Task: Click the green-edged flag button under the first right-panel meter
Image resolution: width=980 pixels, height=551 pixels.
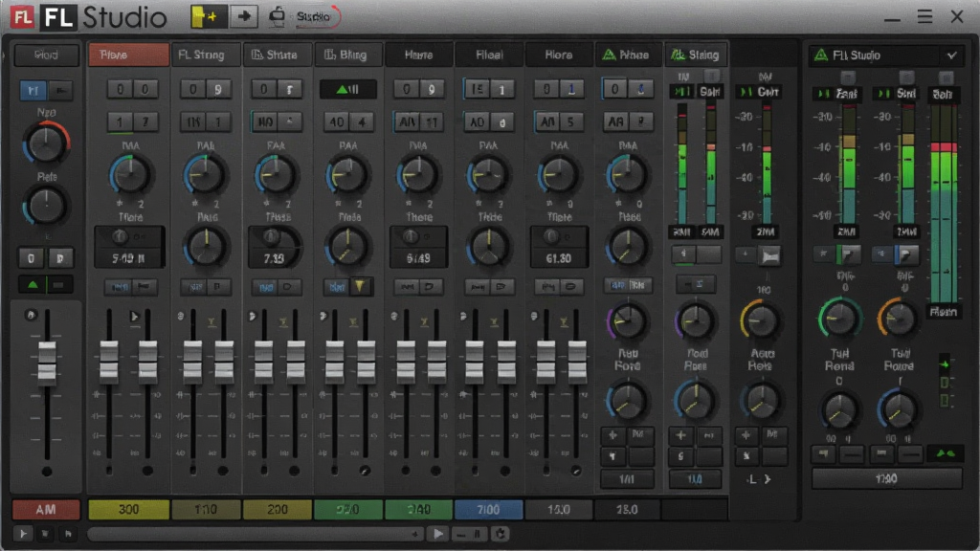Action: click(x=848, y=253)
